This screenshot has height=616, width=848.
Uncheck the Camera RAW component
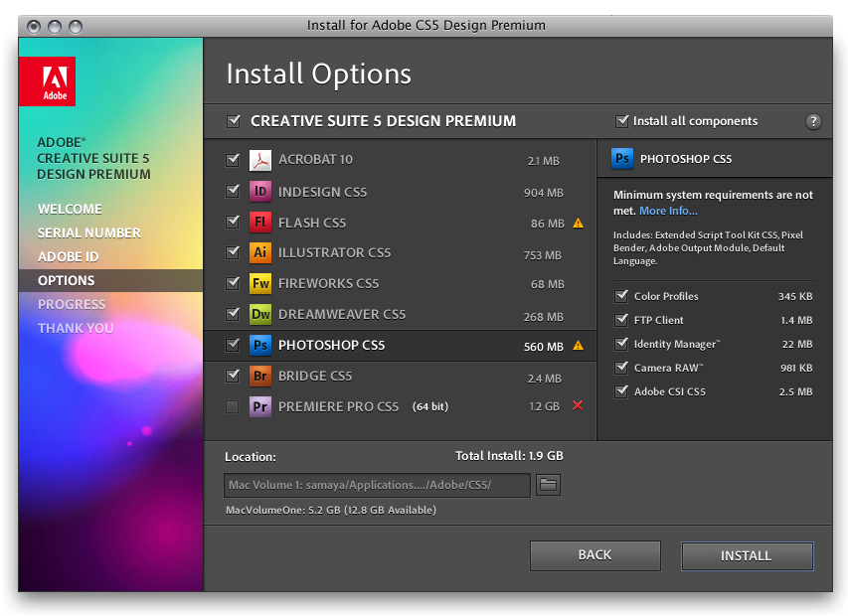click(622, 368)
